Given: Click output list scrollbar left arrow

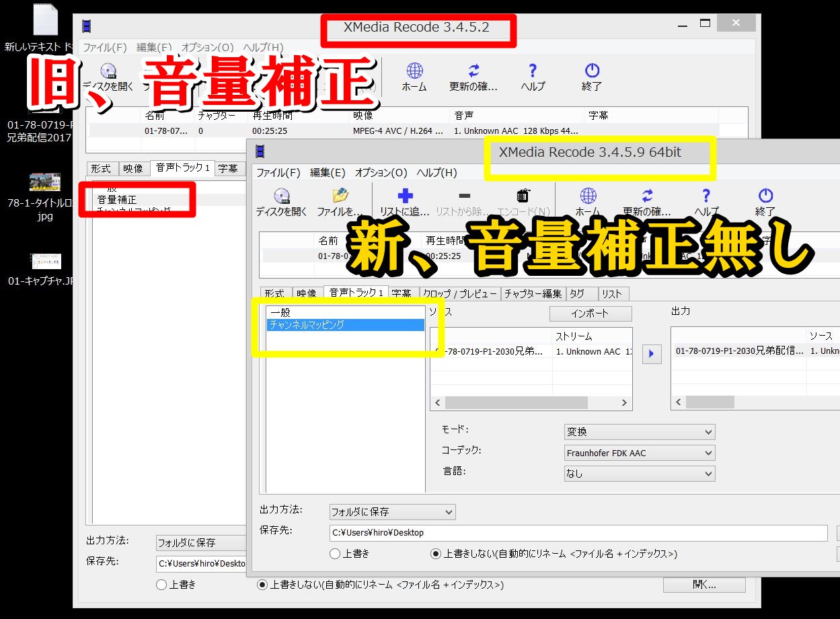Looking at the screenshot, I should (679, 402).
